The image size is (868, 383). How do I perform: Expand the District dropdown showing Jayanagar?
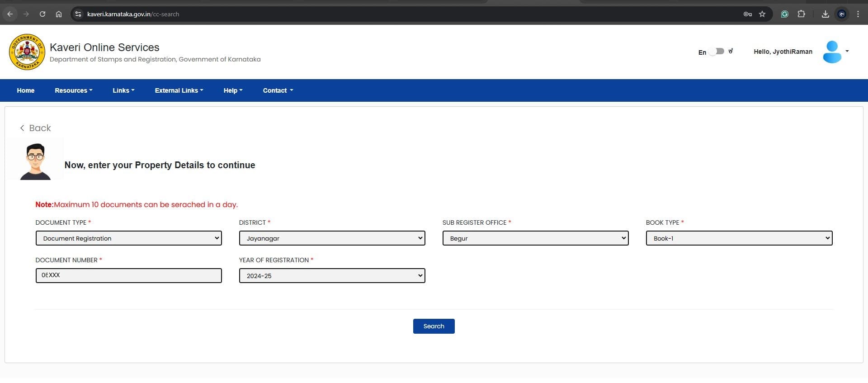pos(332,238)
